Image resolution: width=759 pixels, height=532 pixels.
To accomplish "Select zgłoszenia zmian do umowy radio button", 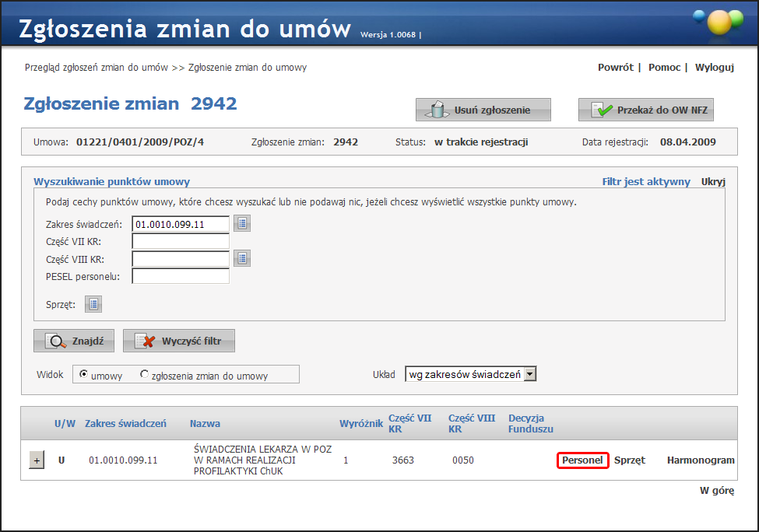I will coord(144,375).
